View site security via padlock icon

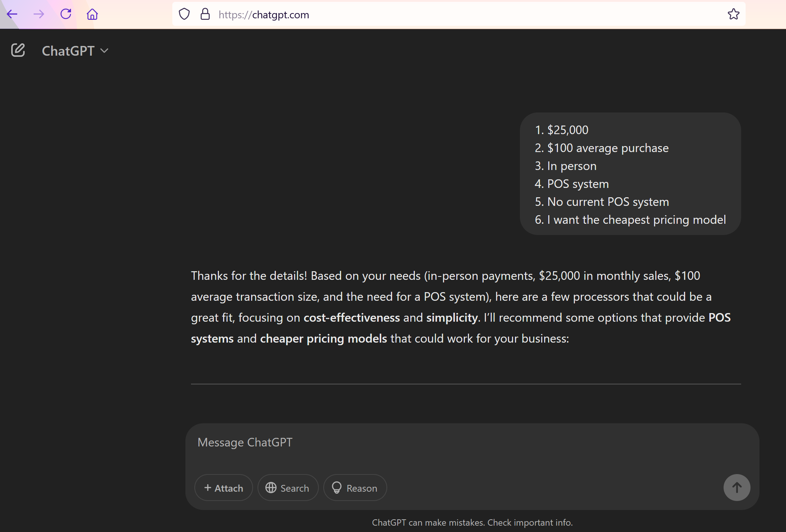[x=205, y=14]
